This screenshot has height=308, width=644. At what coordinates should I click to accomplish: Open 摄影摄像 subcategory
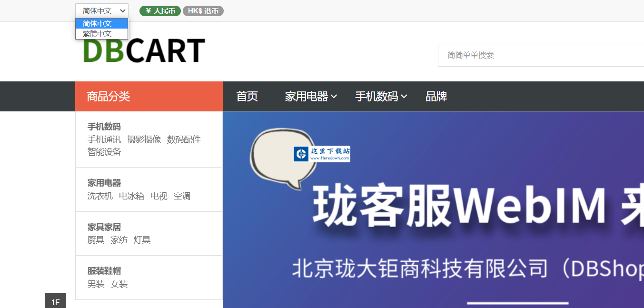(144, 139)
